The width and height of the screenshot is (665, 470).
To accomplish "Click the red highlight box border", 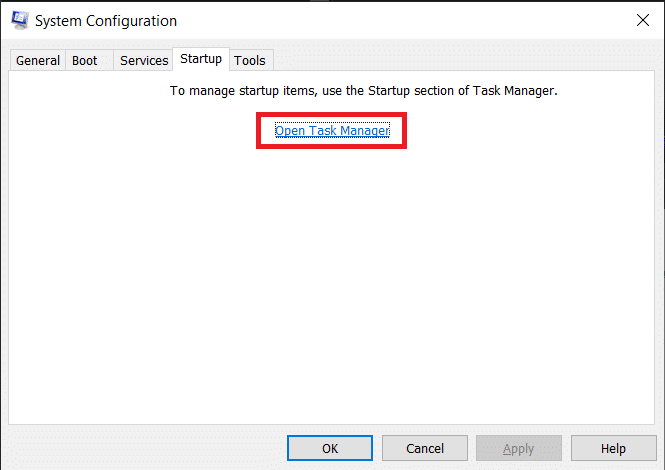I will coord(258,131).
